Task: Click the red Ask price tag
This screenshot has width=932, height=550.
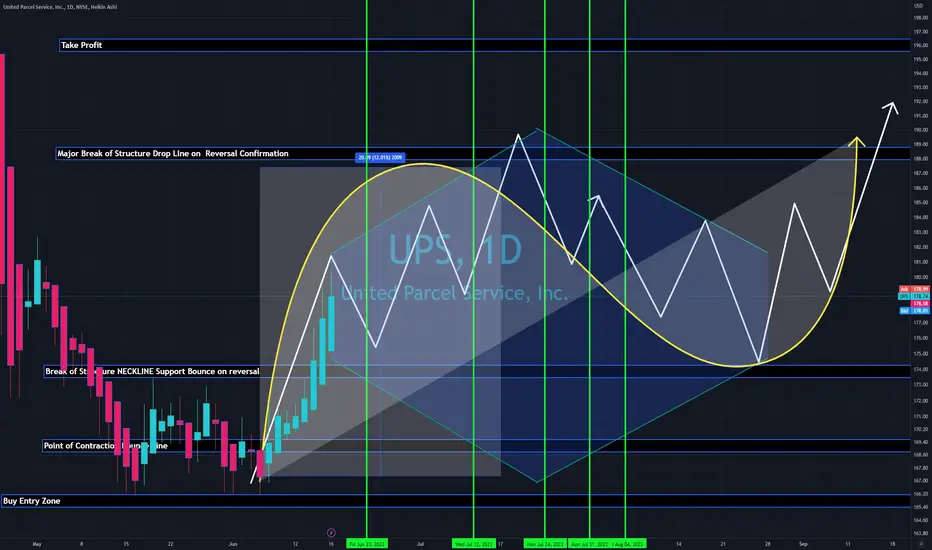Action: click(914, 289)
